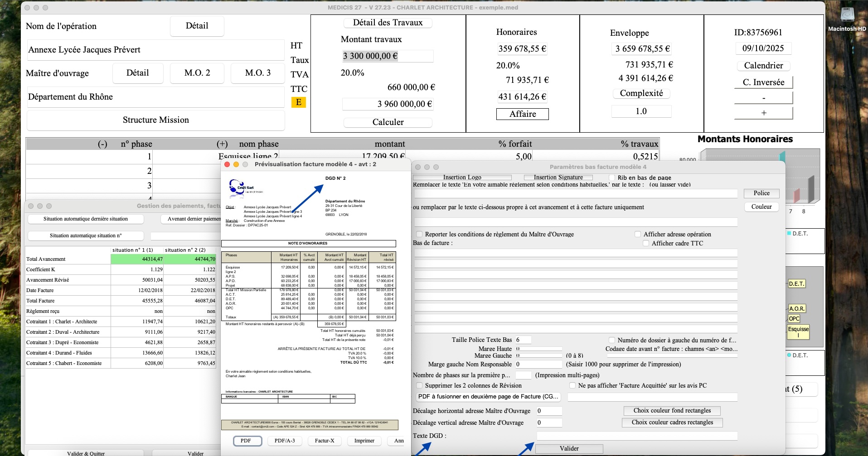Click the date field 09/10/2025
The height and width of the screenshot is (456, 868).
pos(763,48)
